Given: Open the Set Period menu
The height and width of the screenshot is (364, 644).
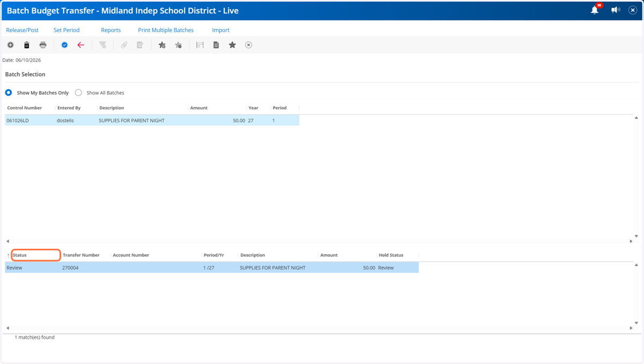Looking at the screenshot, I should (67, 30).
